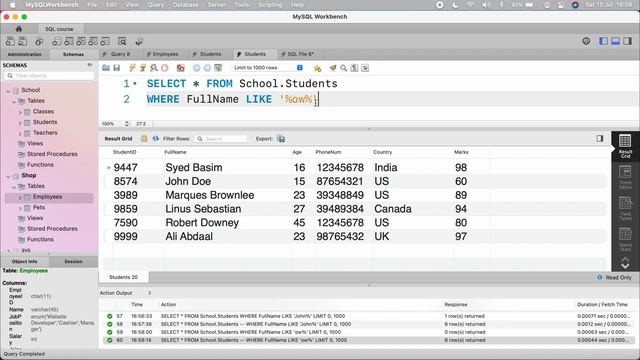Screen dimensions: 640x360
Task: Click the create function icon
Action: click(x=105, y=41)
